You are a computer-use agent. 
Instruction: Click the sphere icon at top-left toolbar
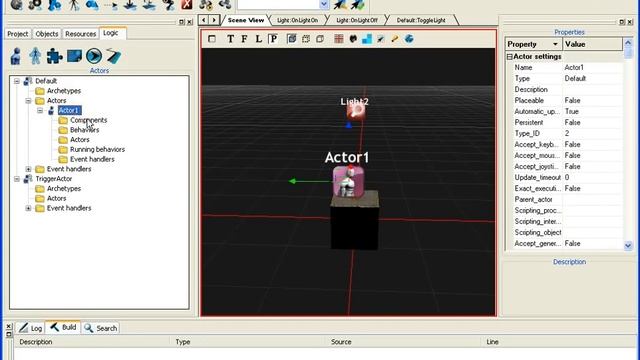point(16,4)
